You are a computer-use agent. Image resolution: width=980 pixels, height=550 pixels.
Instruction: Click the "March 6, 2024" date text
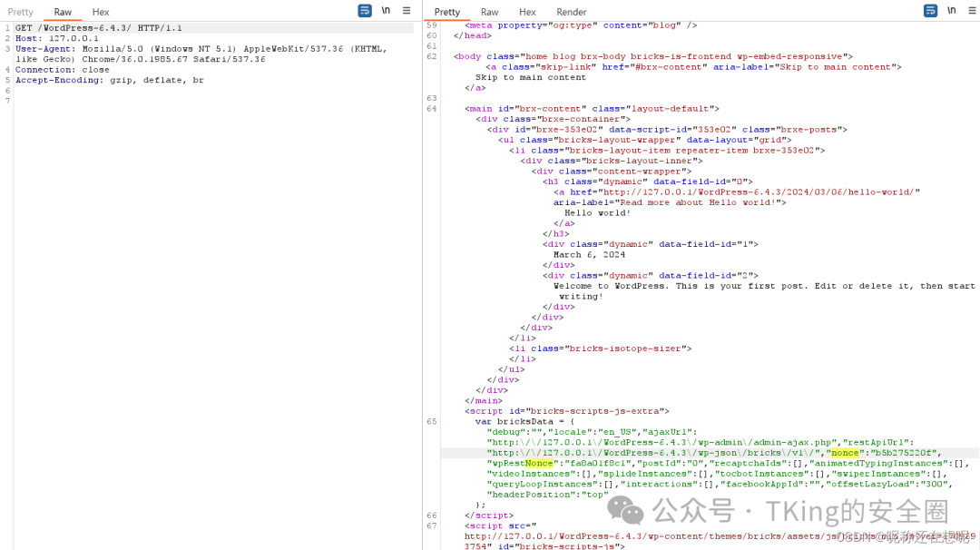pyautogui.click(x=589, y=255)
